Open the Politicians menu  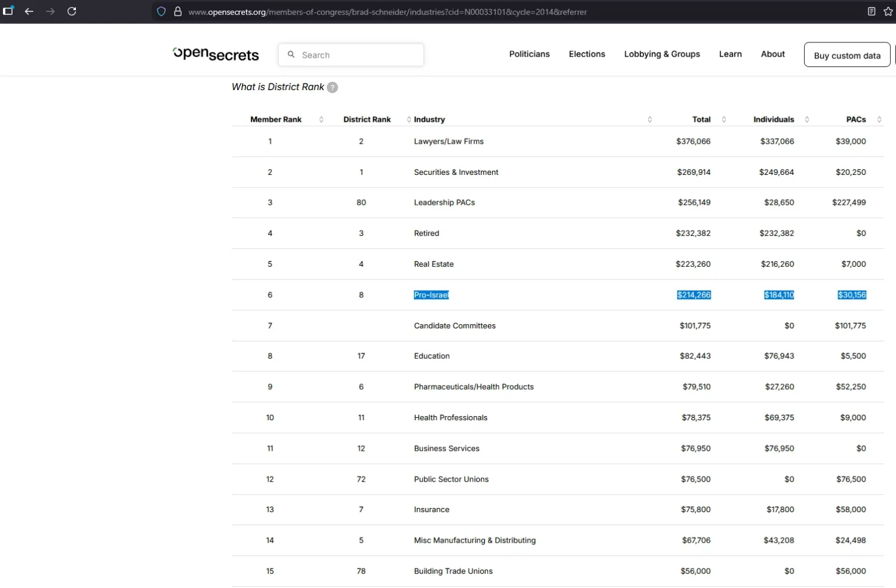point(529,54)
